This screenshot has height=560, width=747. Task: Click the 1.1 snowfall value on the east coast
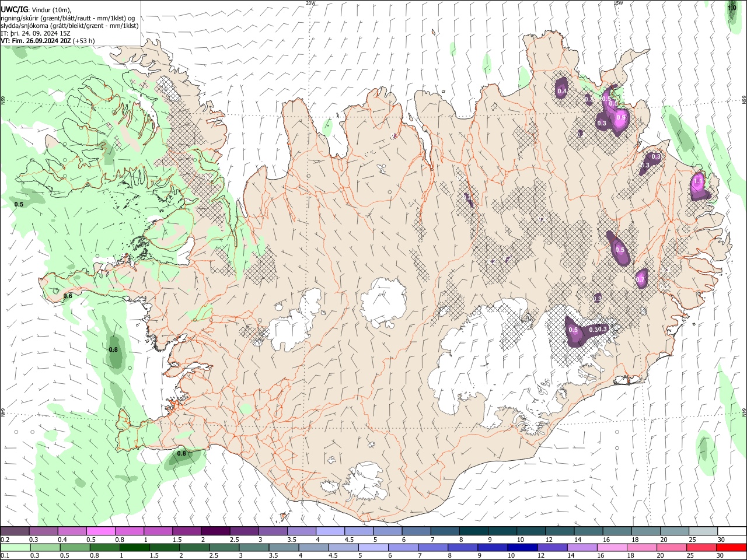(x=698, y=181)
